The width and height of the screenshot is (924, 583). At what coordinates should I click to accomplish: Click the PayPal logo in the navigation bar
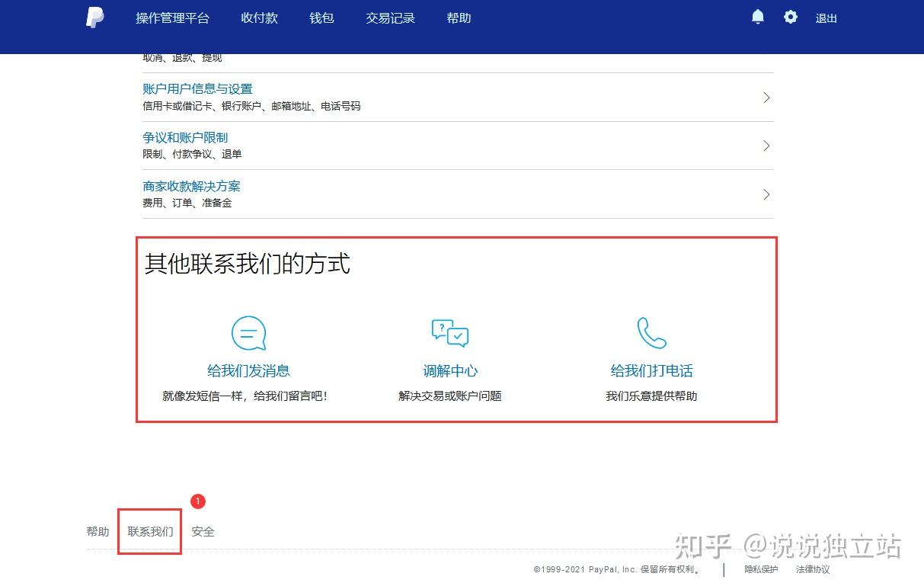click(x=94, y=18)
